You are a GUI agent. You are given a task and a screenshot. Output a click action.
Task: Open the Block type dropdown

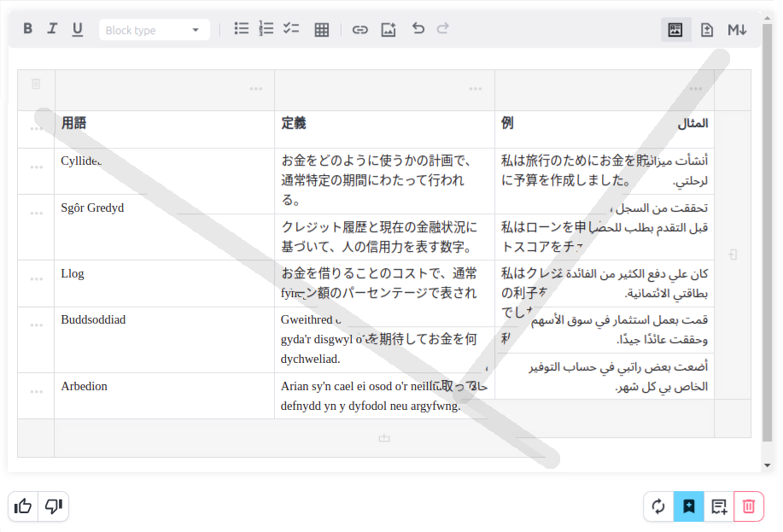154,30
